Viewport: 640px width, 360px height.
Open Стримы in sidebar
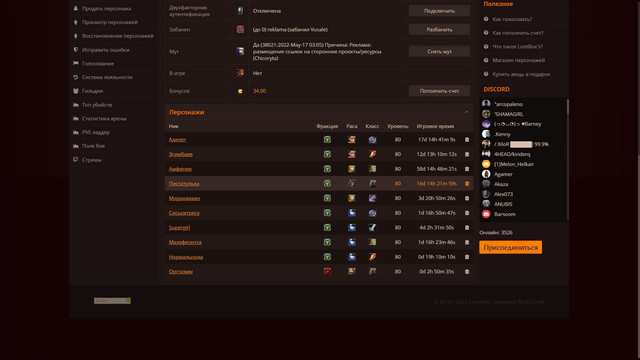pyautogui.click(x=92, y=160)
